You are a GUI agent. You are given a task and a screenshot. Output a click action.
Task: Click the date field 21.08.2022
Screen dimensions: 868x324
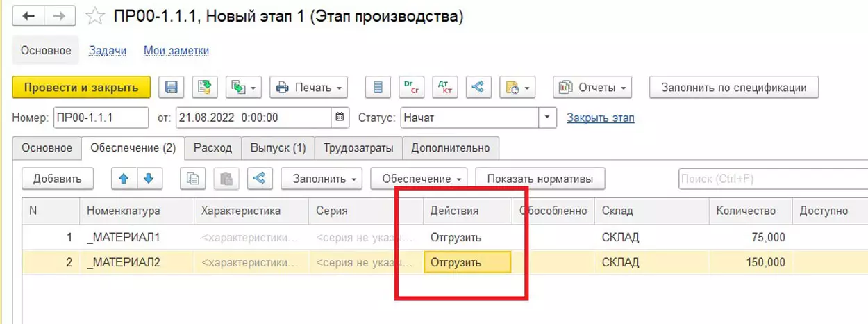[x=253, y=118]
